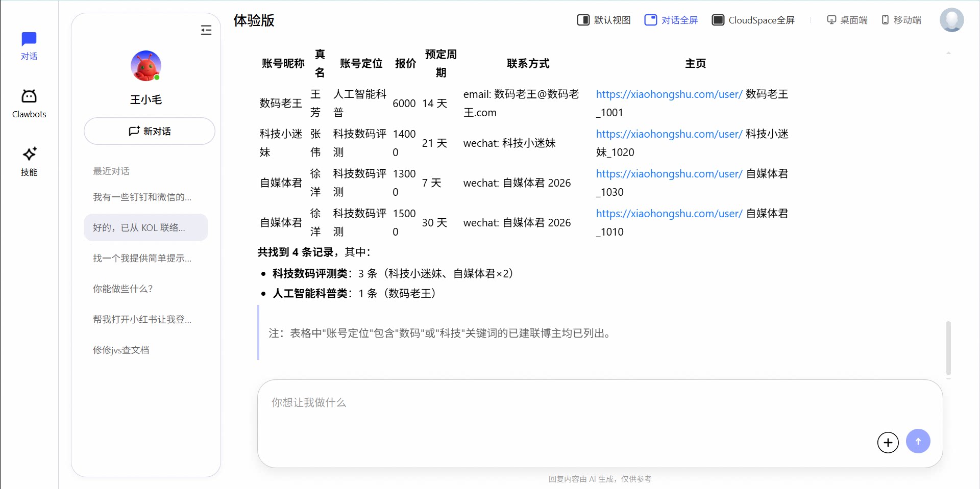The height and width of the screenshot is (489, 980).
Task: Collapse the sidebar using the menu icon
Action: pyautogui.click(x=206, y=31)
